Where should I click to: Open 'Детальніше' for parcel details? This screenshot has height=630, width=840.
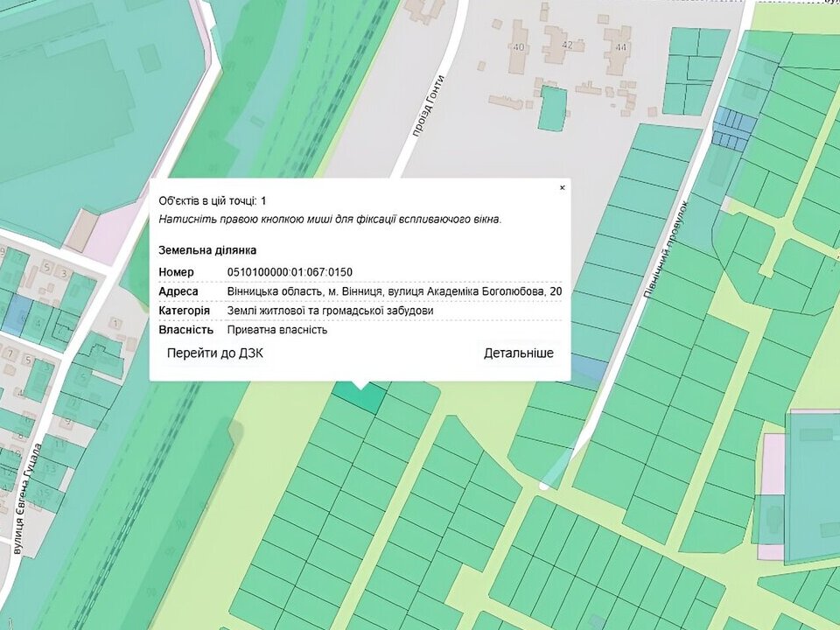click(518, 353)
